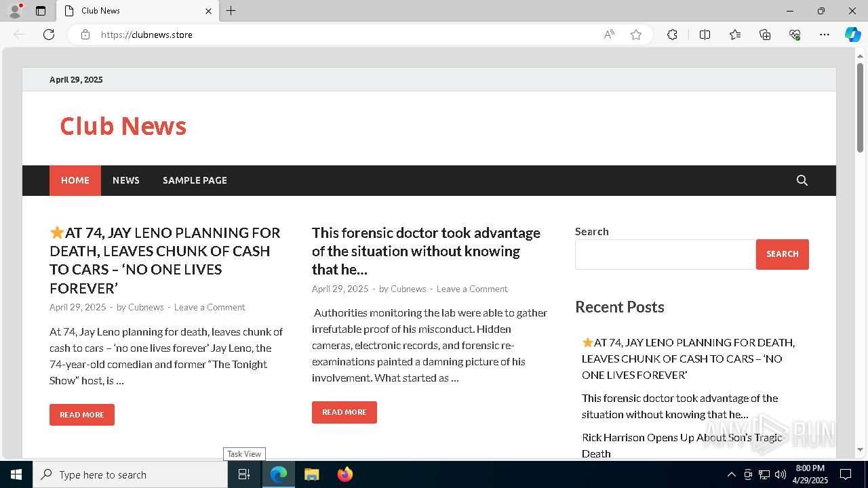The image size is (868, 488).
Task: Open notifications center icon
Action: click(x=846, y=474)
